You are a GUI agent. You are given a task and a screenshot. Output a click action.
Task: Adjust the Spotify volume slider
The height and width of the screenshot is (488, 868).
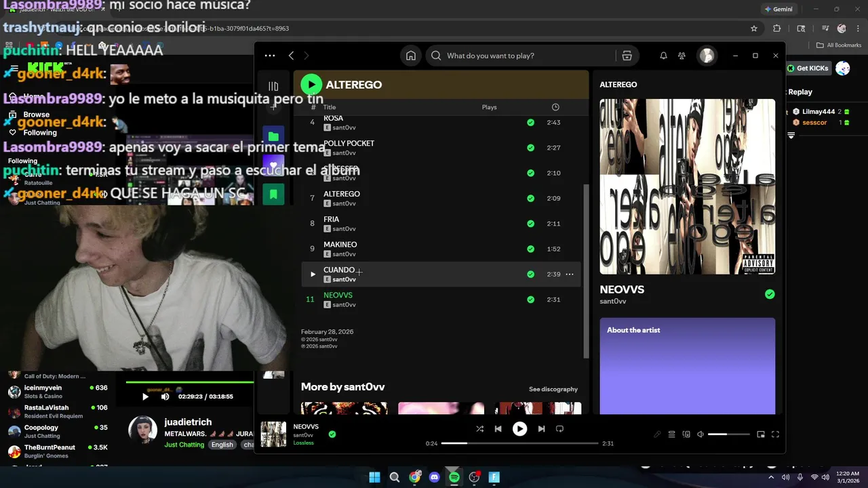(728, 434)
